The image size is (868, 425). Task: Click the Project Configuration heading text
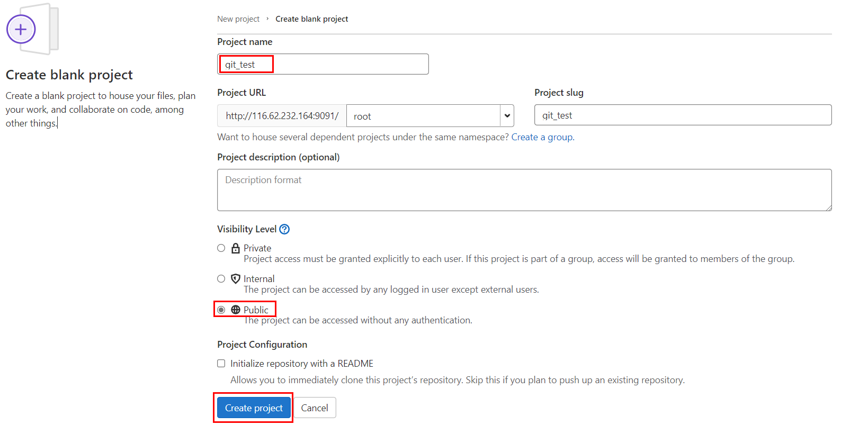[x=262, y=345]
